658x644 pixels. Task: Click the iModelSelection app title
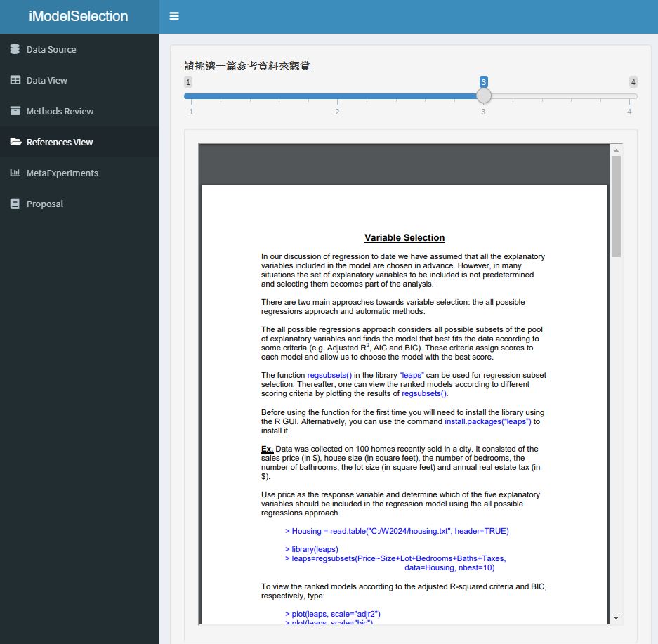(79, 16)
